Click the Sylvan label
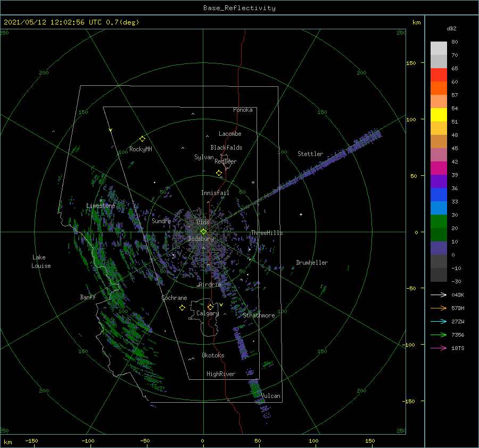 pyautogui.click(x=204, y=157)
